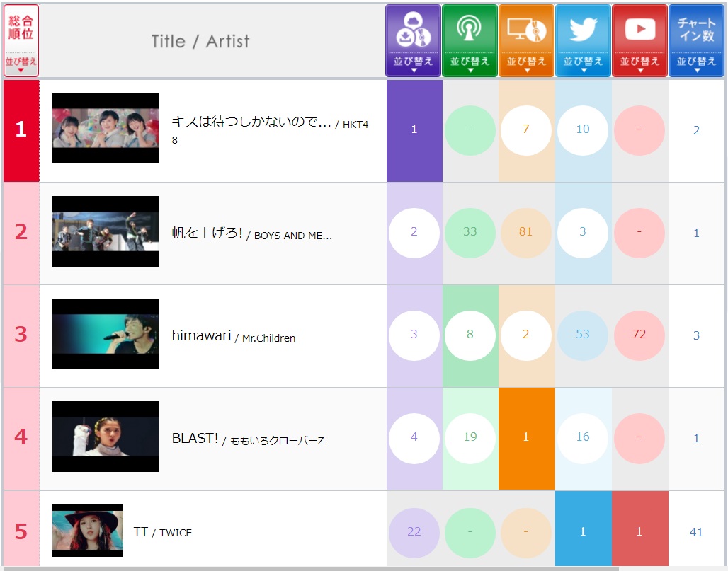Click キスは待つしかないので… title link
The height and width of the screenshot is (571, 728).
(x=251, y=122)
